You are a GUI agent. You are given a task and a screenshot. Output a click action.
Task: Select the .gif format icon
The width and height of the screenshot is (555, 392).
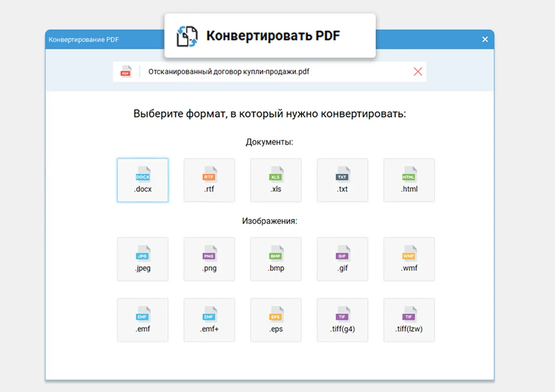[x=342, y=259]
